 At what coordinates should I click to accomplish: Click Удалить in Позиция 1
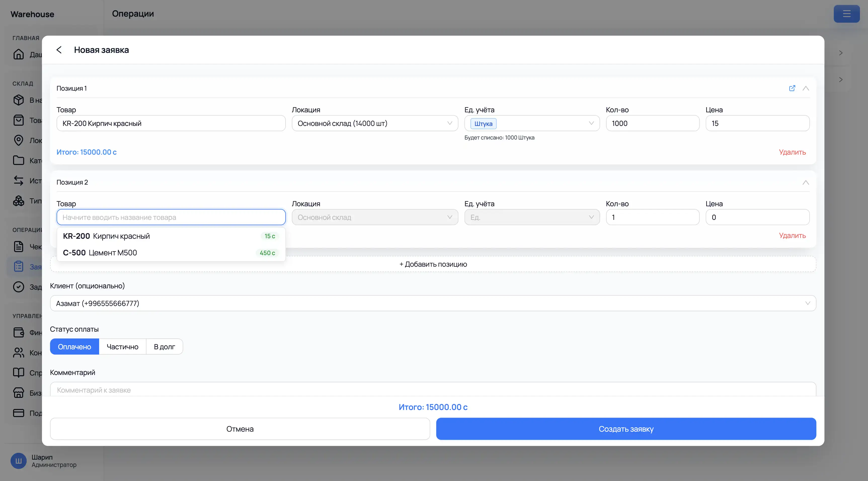click(x=792, y=152)
